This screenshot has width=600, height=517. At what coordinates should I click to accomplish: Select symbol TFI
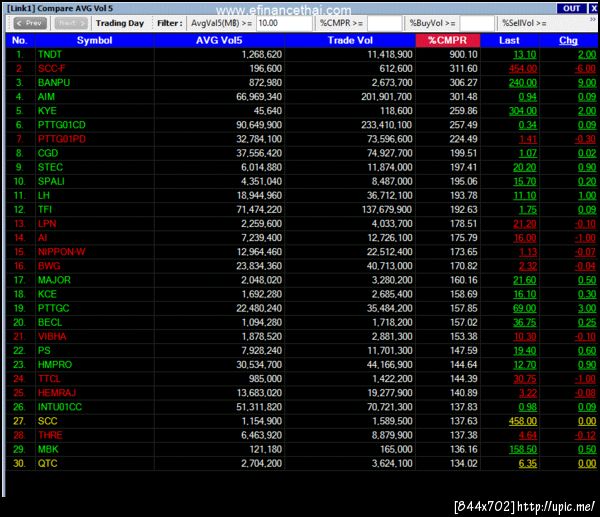pos(45,210)
